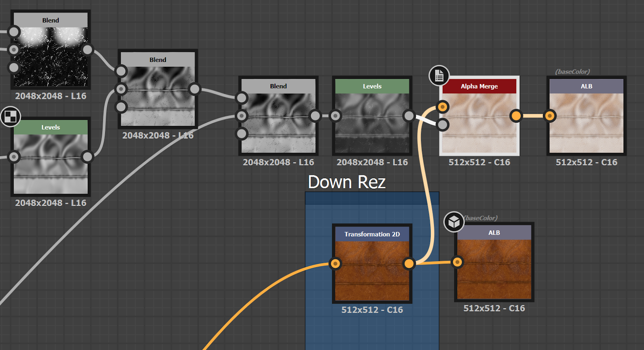This screenshot has width=644, height=350.
Task: Click the checkerboard badge on left Levels node
Action: click(10, 117)
